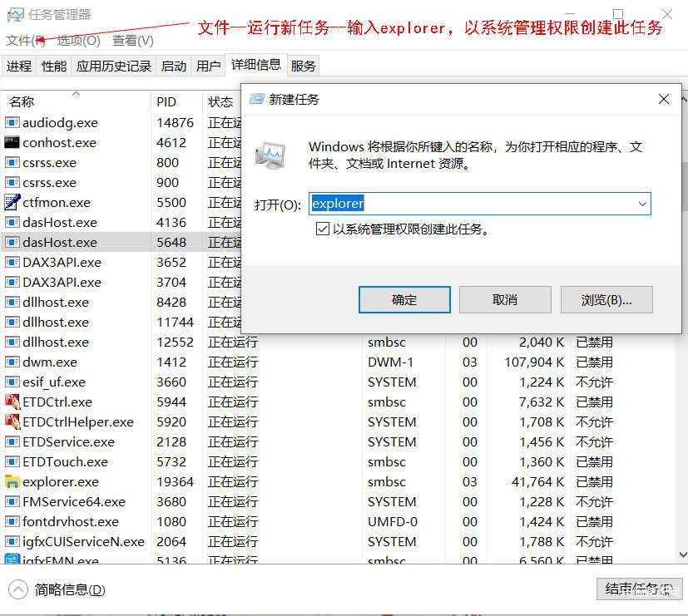Click the esif_uf.exe memory value 1,224 K
Viewport: 688px width, 616px height.
point(542,382)
